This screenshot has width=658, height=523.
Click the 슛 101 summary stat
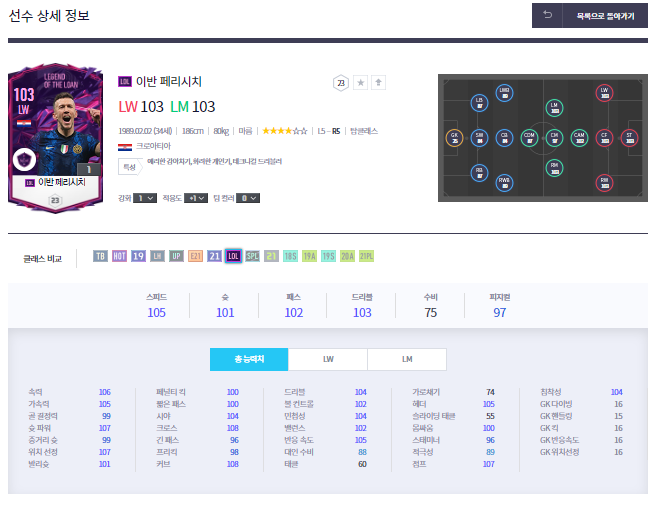[x=225, y=306]
